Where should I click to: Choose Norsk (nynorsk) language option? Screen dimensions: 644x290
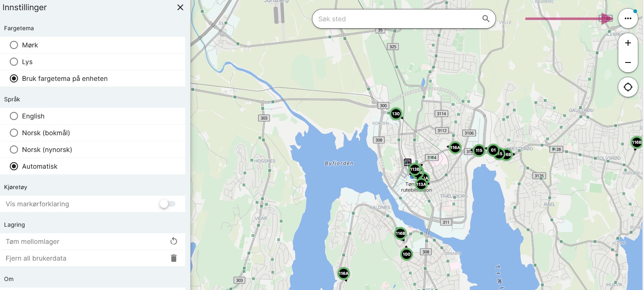pyautogui.click(x=14, y=149)
